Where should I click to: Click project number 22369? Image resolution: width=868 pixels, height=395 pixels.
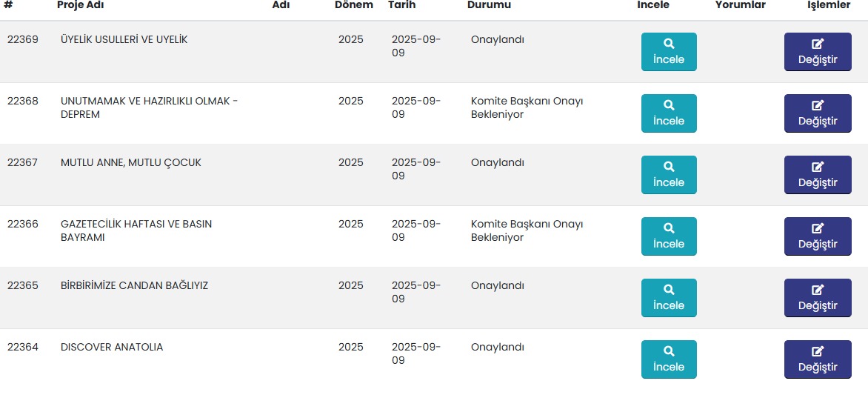(23, 39)
